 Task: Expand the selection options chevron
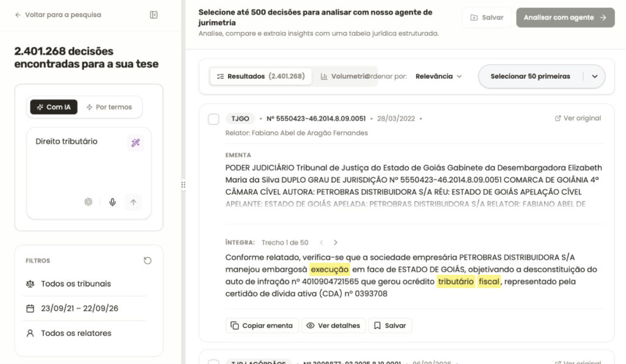pyautogui.click(x=594, y=76)
